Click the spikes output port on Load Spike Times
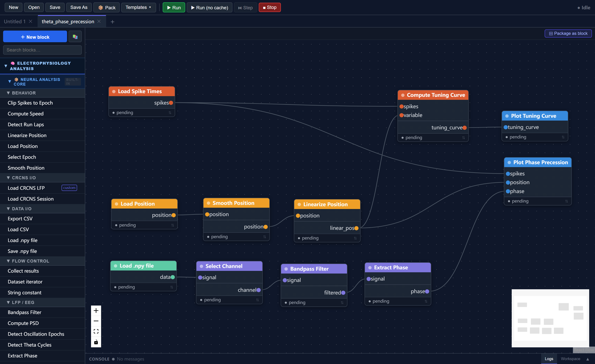Screen dimensions: 595x364 pyautogui.click(x=171, y=103)
